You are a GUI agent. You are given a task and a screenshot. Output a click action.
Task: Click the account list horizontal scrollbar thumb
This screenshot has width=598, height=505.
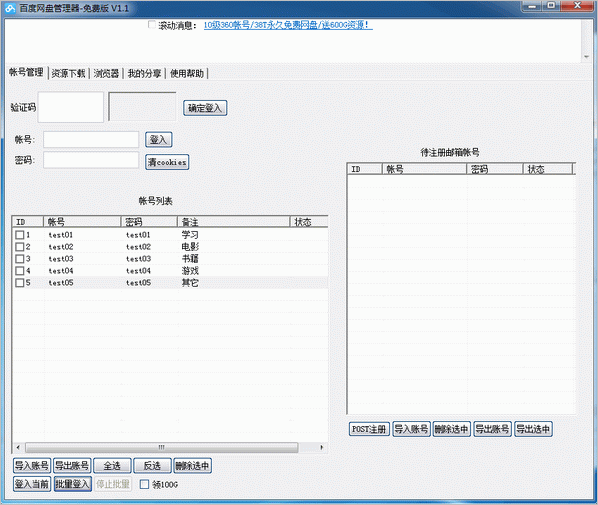tap(162, 447)
